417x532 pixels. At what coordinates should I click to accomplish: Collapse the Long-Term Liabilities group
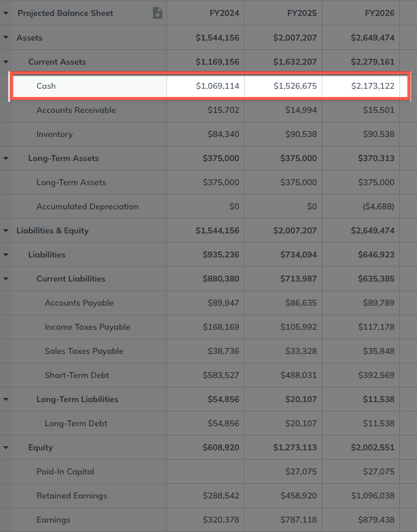(6, 399)
